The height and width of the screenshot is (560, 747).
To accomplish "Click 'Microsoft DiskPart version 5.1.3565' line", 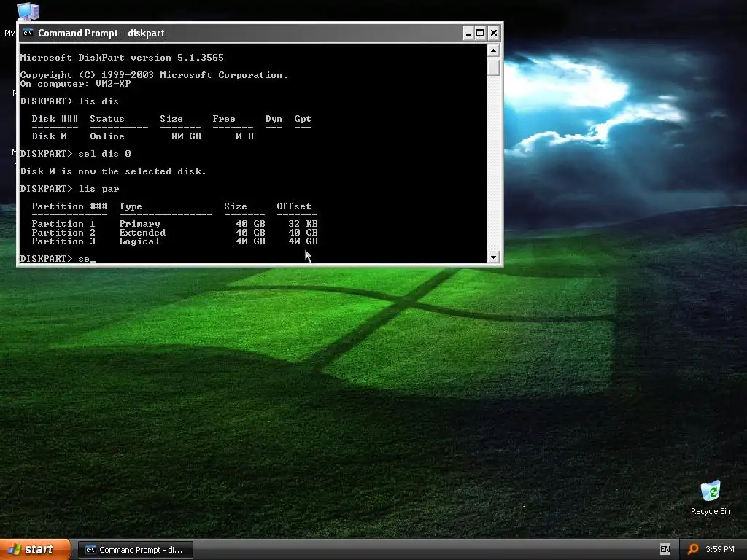I will 122,58.
